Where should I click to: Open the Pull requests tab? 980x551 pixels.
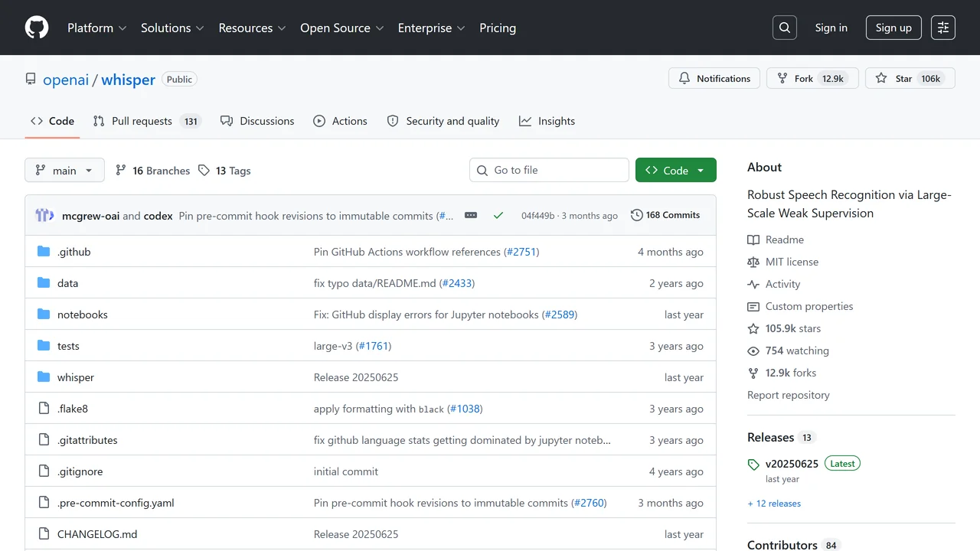[x=146, y=121]
